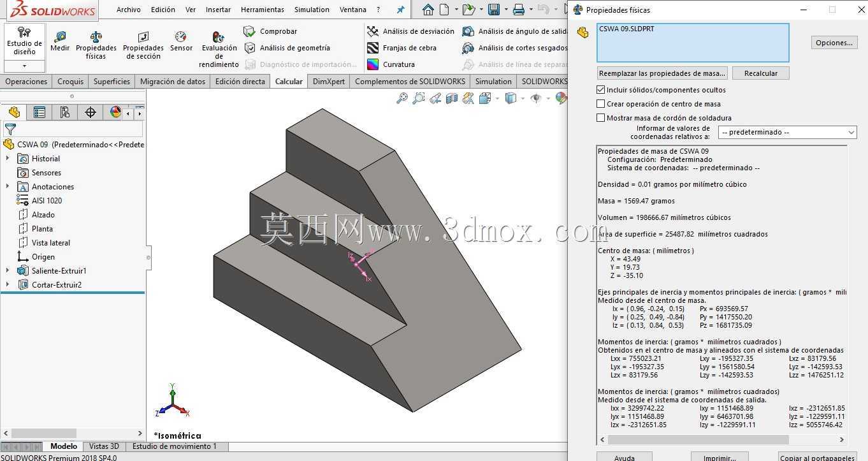This screenshot has width=868, height=461.
Task: Enable Mostrar masa de cordón de soldadura
Action: (600, 118)
